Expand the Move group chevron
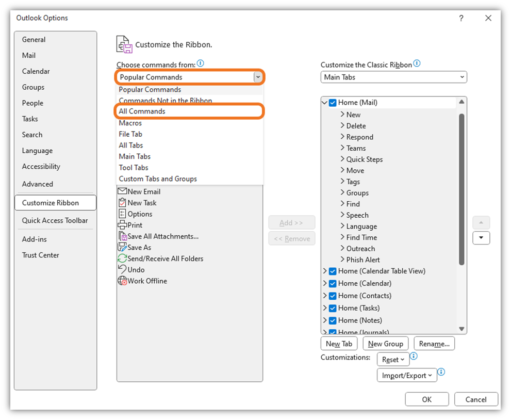This screenshot has height=420, width=511. point(342,170)
